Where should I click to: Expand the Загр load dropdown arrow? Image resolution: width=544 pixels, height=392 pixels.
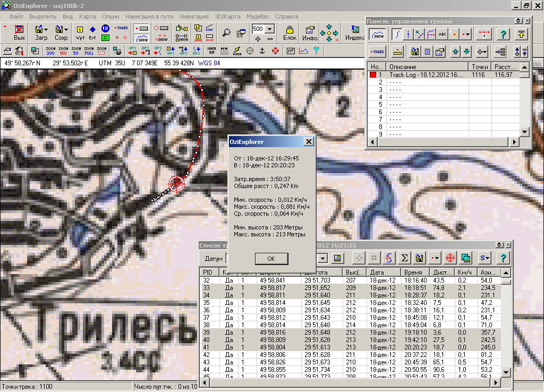tap(46, 29)
